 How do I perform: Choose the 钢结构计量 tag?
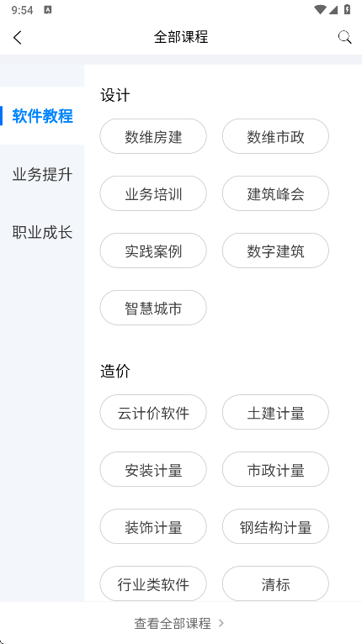pyautogui.click(x=275, y=526)
